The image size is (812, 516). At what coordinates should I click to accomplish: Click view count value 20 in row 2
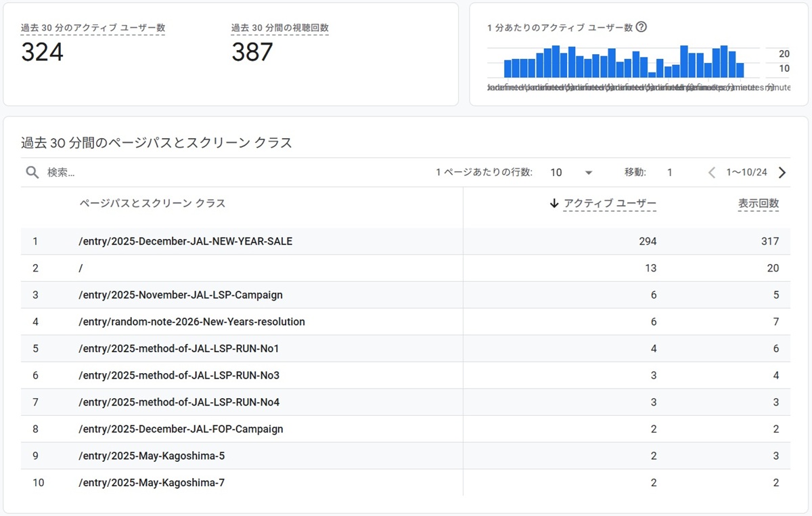(x=773, y=268)
